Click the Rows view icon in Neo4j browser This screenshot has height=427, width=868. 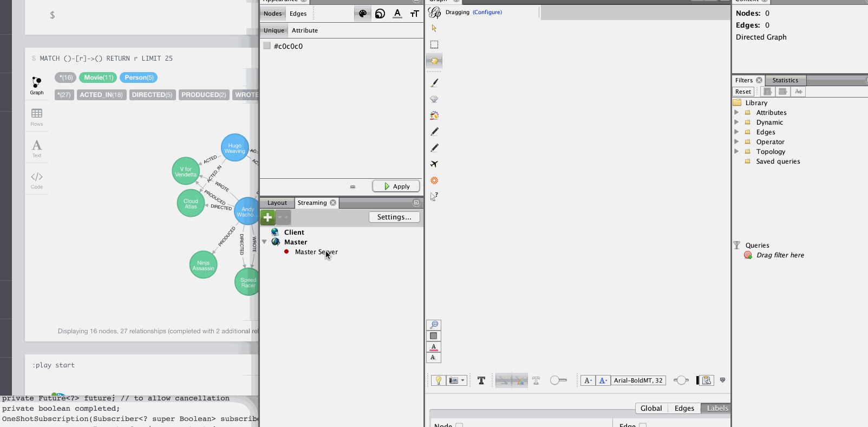click(37, 117)
